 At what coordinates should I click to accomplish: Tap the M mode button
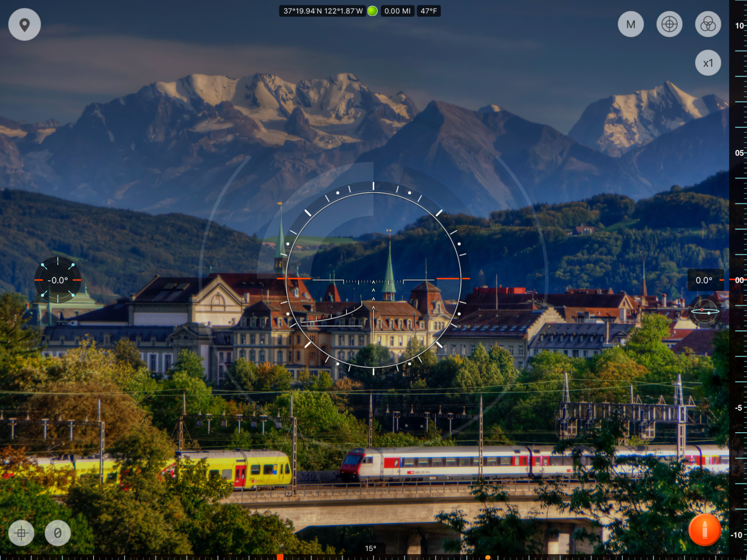tap(631, 24)
